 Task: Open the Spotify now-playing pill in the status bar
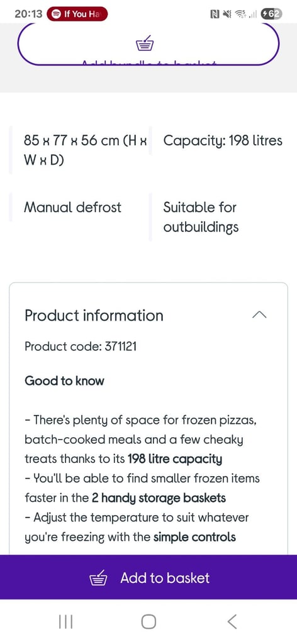77,14
